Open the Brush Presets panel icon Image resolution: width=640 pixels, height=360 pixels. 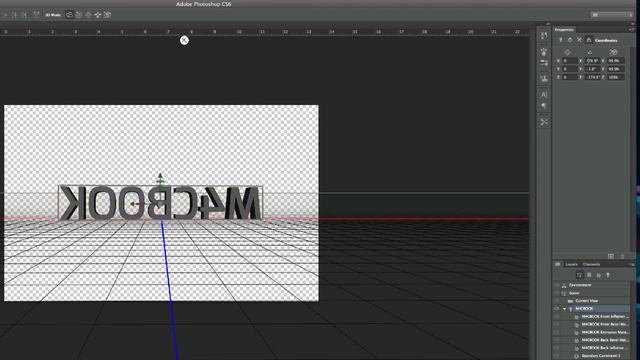pyautogui.click(x=544, y=63)
